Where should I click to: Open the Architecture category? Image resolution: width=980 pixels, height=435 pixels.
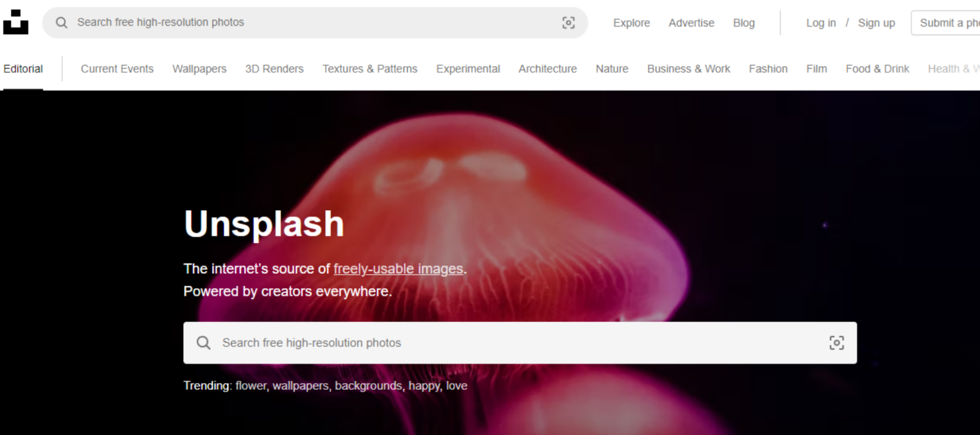[548, 69]
